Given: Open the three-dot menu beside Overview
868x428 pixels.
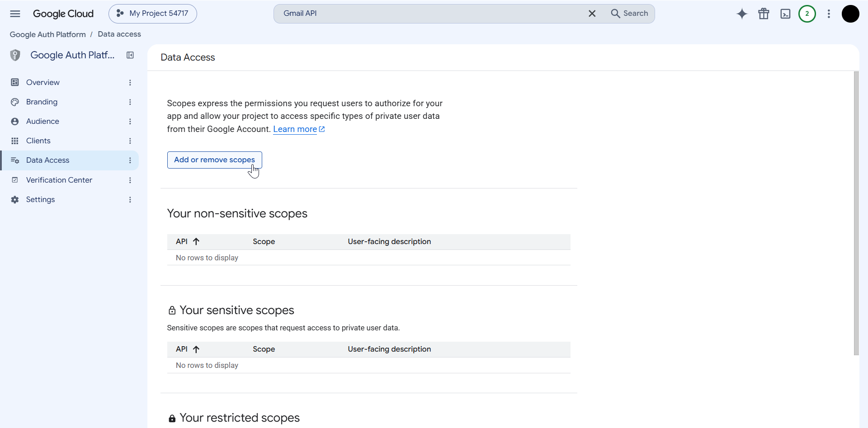Looking at the screenshot, I should tap(130, 82).
